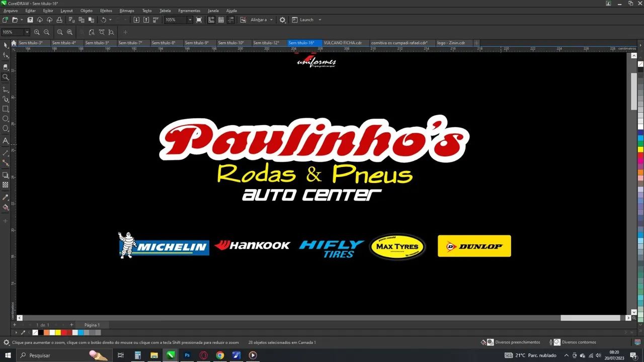The width and height of the screenshot is (644, 362).
Task: Select the Color Eyedropper tool
Action: (x=6, y=197)
